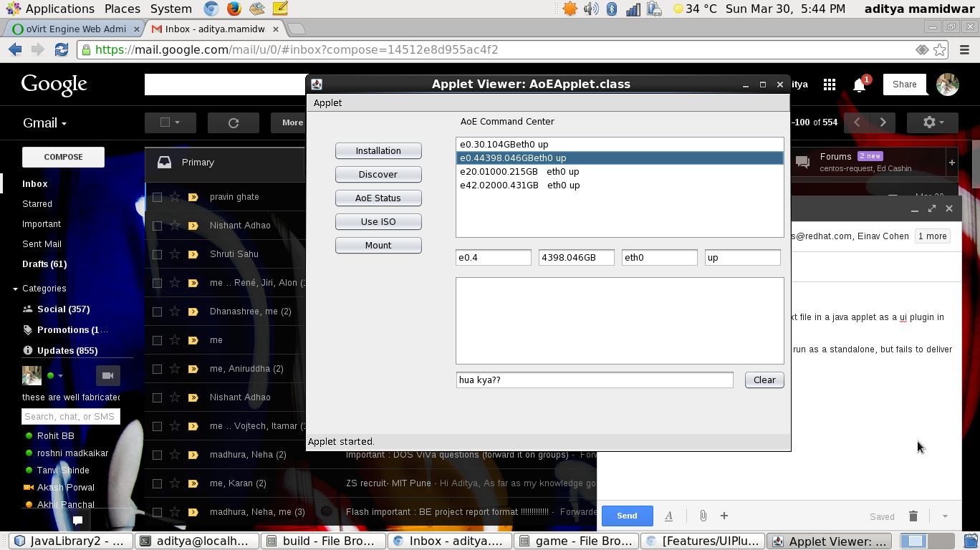Click the 'hua kya??' text field
Screen dimensions: 980x550
click(x=594, y=380)
